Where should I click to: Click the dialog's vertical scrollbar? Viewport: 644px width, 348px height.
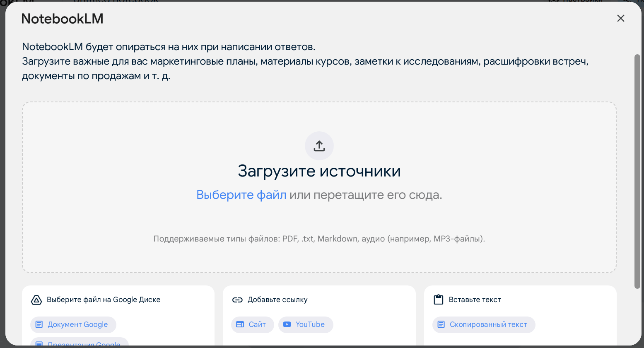tap(637, 171)
